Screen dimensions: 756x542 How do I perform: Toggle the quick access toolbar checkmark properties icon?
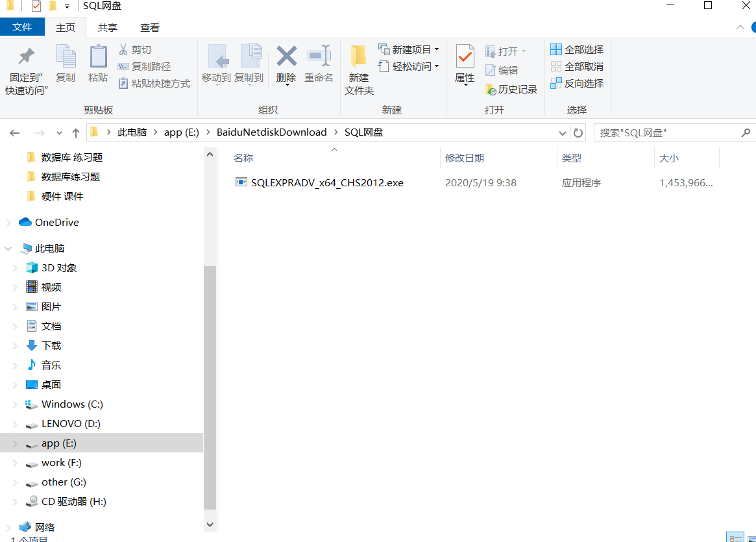point(36,6)
